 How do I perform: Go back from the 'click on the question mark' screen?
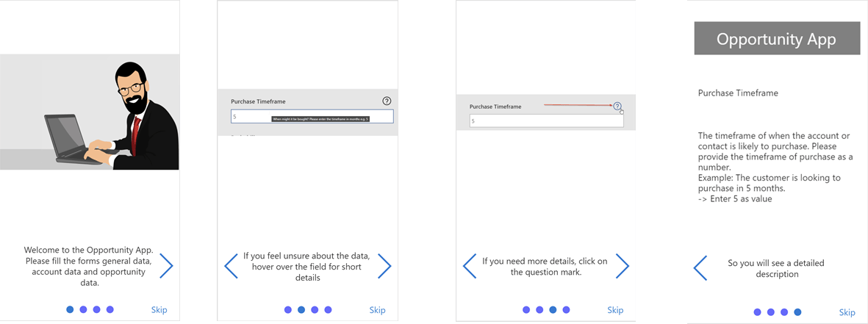pyautogui.click(x=470, y=266)
